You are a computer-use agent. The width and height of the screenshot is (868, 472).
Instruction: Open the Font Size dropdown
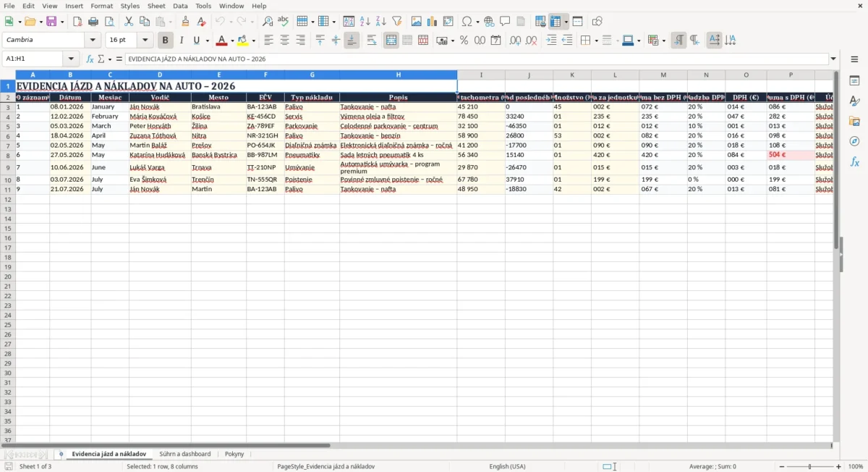(145, 41)
